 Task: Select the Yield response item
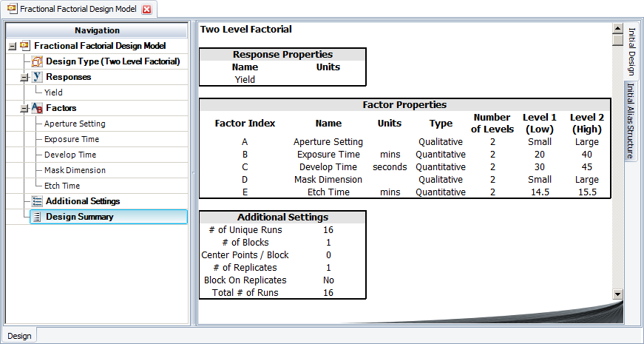pyautogui.click(x=53, y=92)
